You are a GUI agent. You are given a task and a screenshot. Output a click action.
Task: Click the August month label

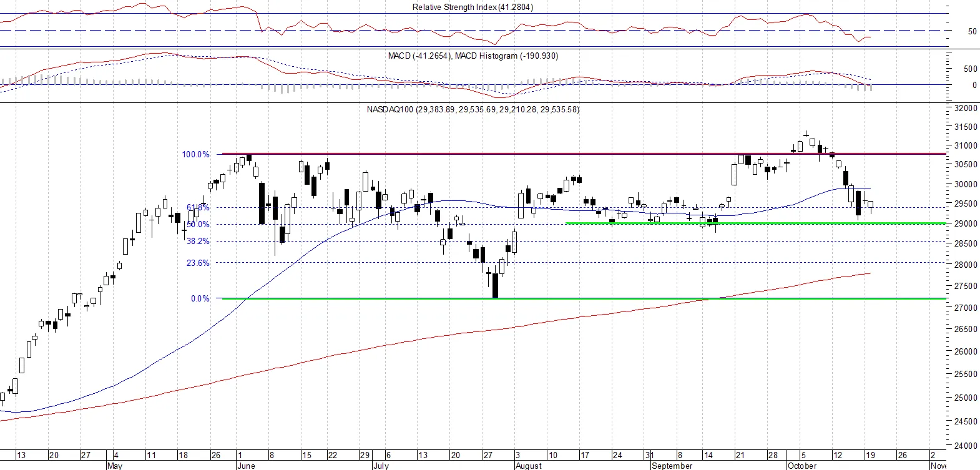tap(529, 466)
